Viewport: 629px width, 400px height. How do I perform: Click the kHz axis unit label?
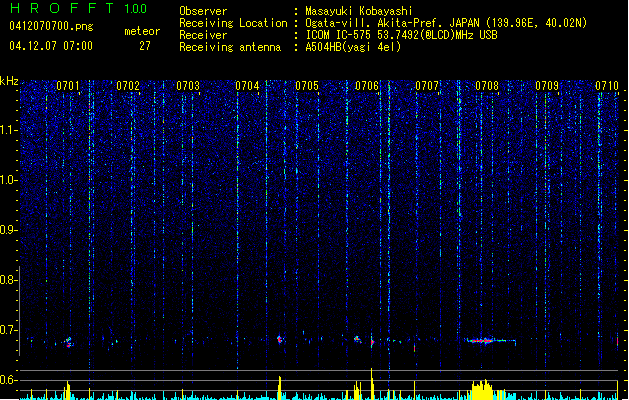(x=9, y=81)
